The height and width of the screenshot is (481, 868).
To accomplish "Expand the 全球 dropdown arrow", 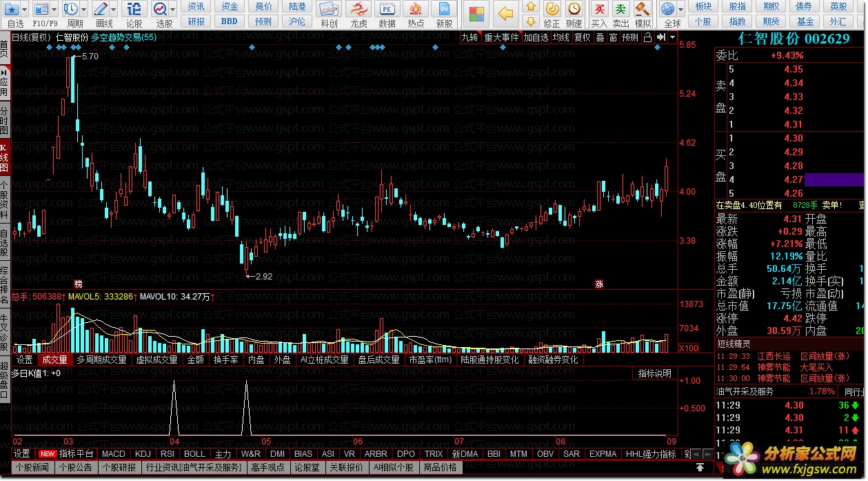I will click(680, 10).
